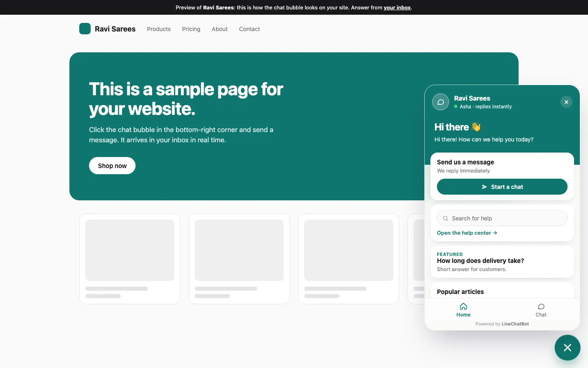This screenshot has height=368, width=588.
Task: Click the We reply immediately text
Action: [463, 171]
